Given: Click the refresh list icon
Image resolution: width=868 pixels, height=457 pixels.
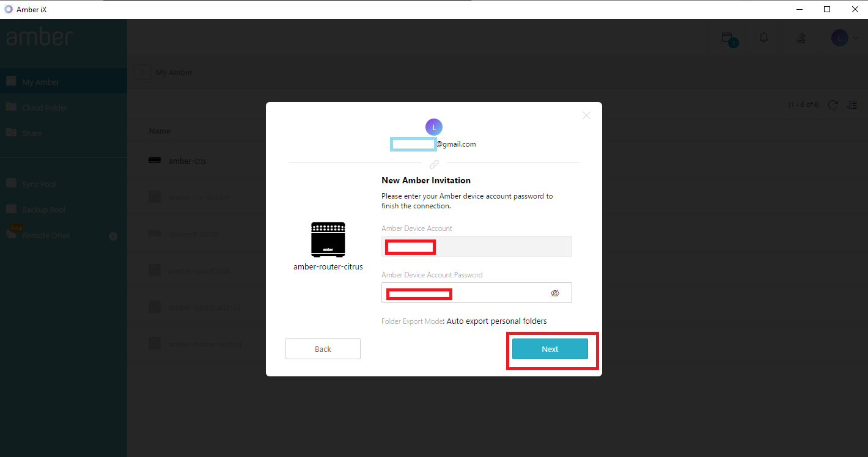Looking at the screenshot, I should [x=833, y=105].
